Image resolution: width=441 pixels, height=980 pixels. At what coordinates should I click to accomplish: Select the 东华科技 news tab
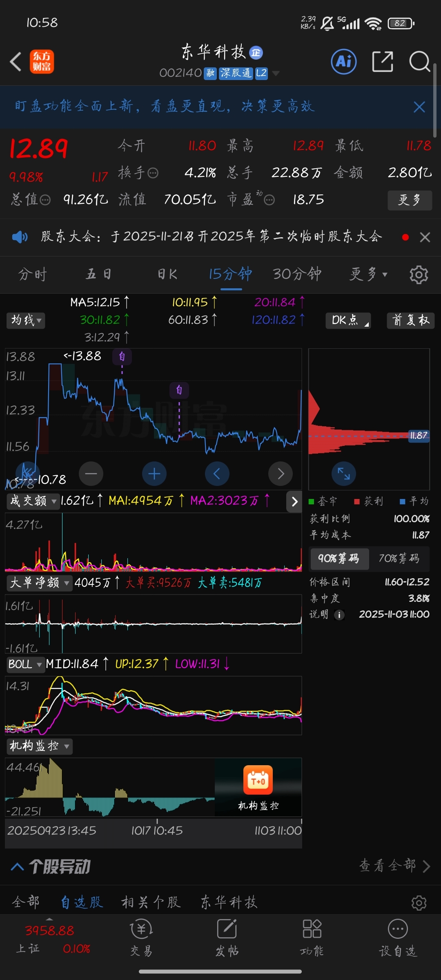[x=229, y=902]
